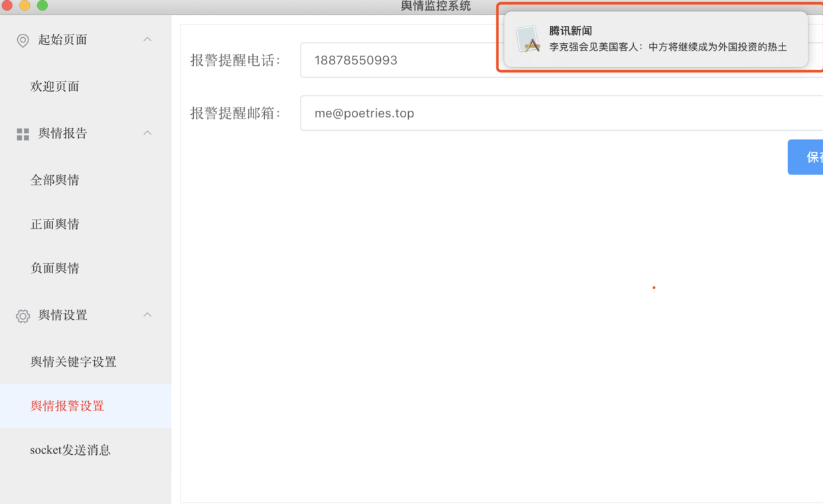Image resolution: width=823 pixels, height=504 pixels.
Task: Click the 舆情监控系统 title bar text
Action: click(435, 5)
